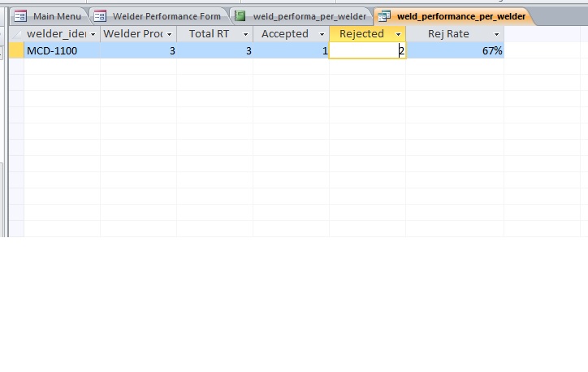Expand the Rejected column dropdown arrow

pyautogui.click(x=398, y=34)
